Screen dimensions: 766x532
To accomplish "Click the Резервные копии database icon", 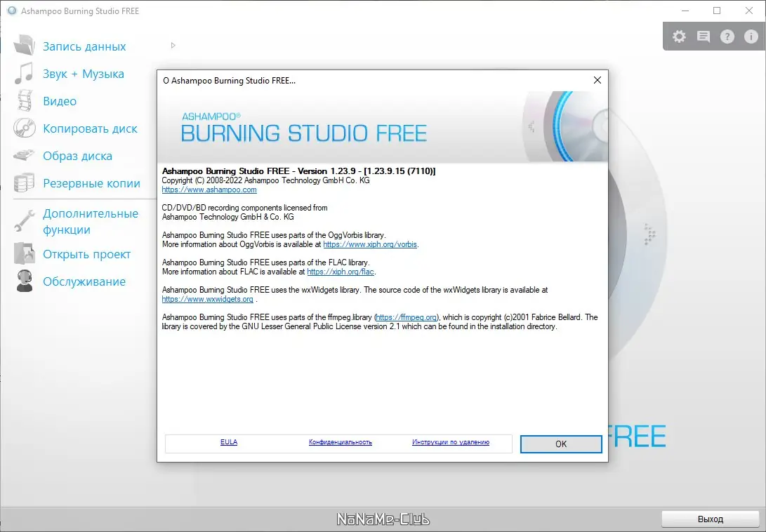I will pyautogui.click(x=24, y=182).
